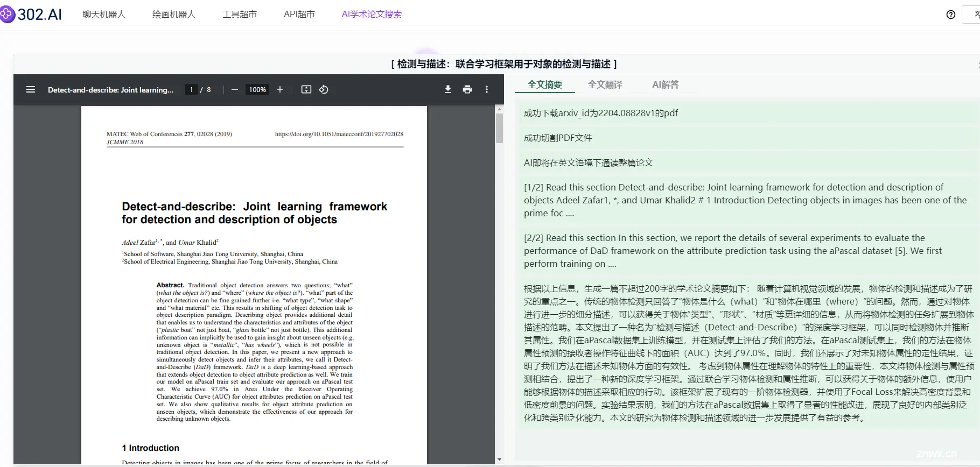Screen dimensions: 980x467
Task: Click the fit to page icon
Action: pyautogui.click(x=306, y=89)
